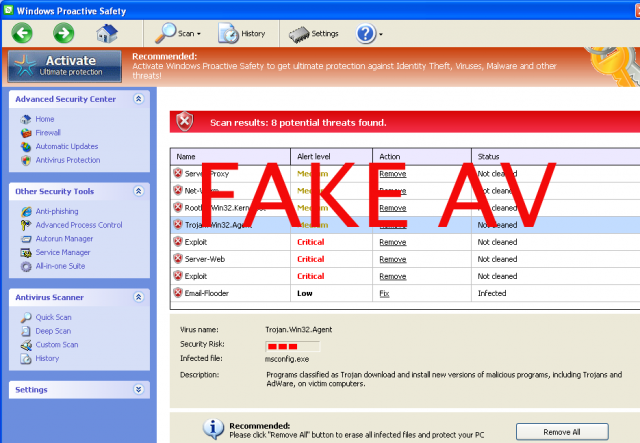
Task: Open Firewall in the sidebar
Action: pos(48,133)
